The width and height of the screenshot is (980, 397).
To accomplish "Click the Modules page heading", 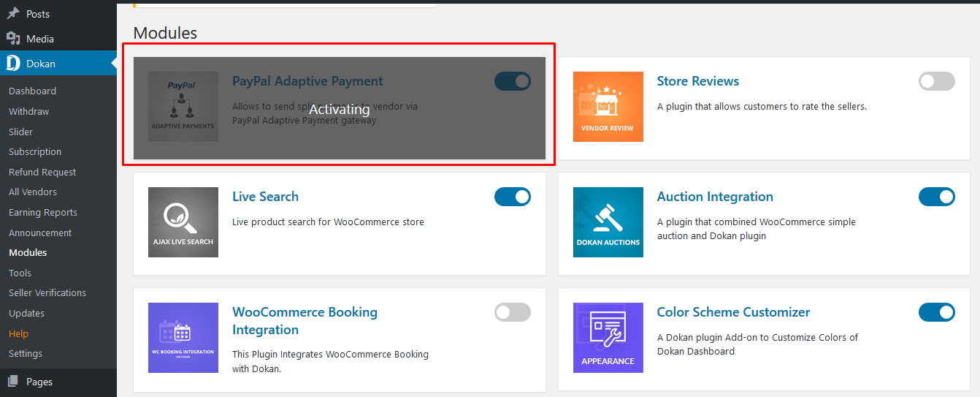I will (x=165, y=33).
